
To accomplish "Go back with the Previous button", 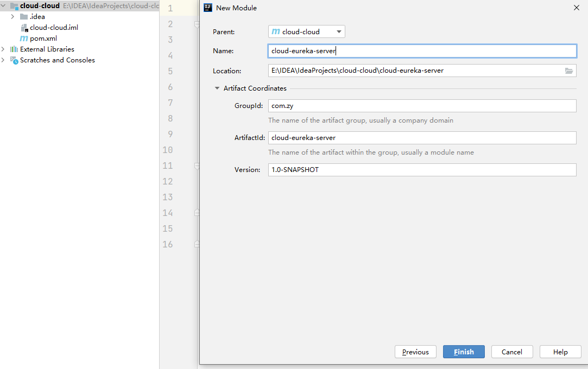I will (415, 352).
